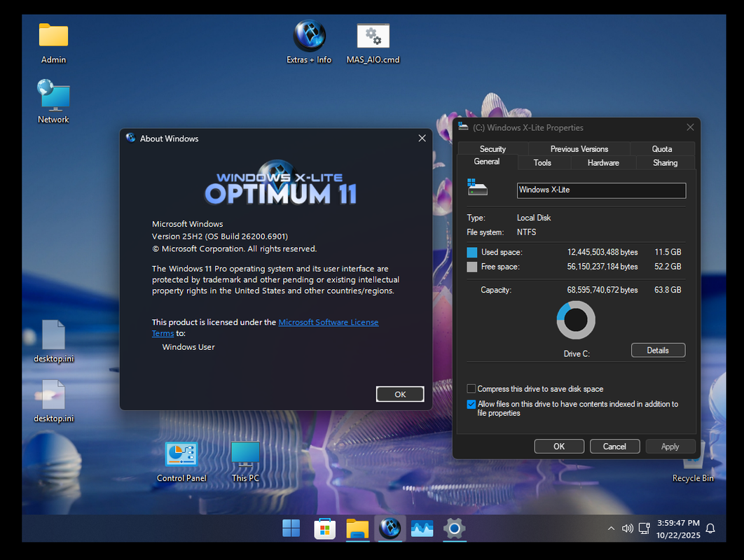Click the Drive C: label

click(576, 353)
